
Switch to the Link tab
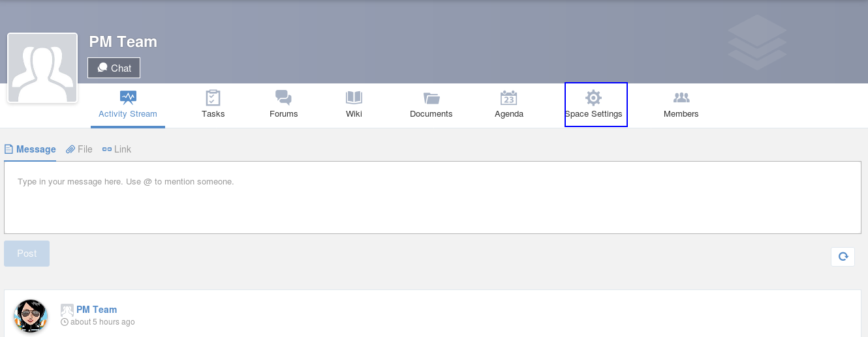[117, 149]
